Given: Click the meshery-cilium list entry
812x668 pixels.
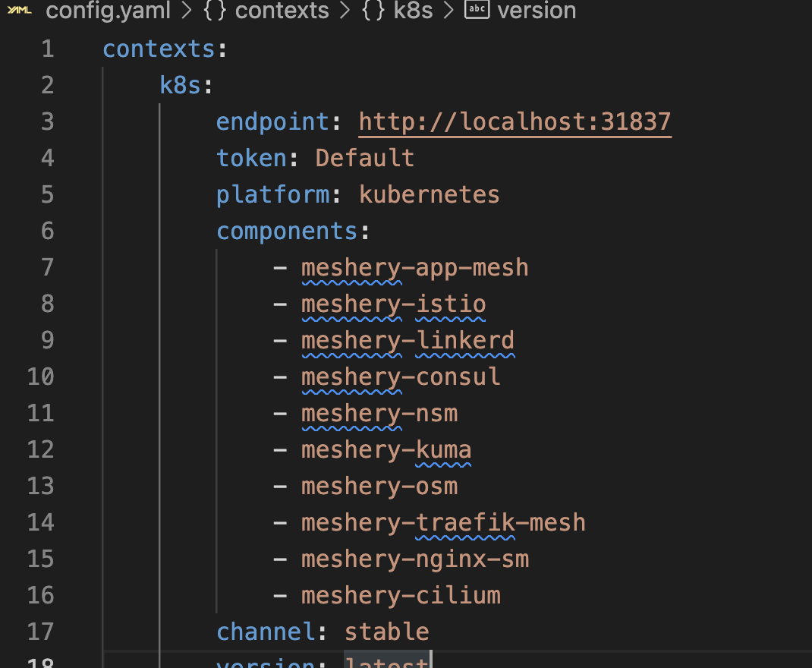Looking at the screenshot, I should click(x=400, y=595).
